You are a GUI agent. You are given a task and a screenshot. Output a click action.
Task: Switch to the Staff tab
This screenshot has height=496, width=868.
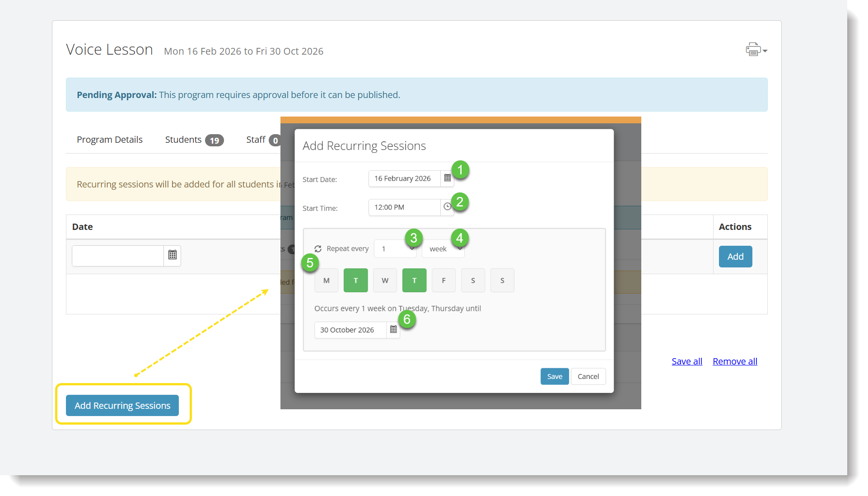coord(262,140)
